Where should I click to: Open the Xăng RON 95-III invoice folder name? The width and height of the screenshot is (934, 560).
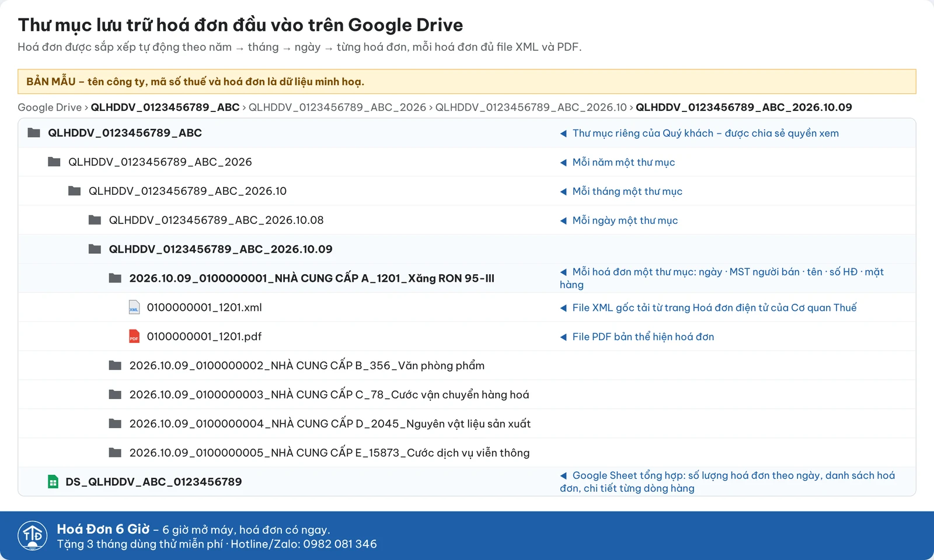(x=312, y=278)
